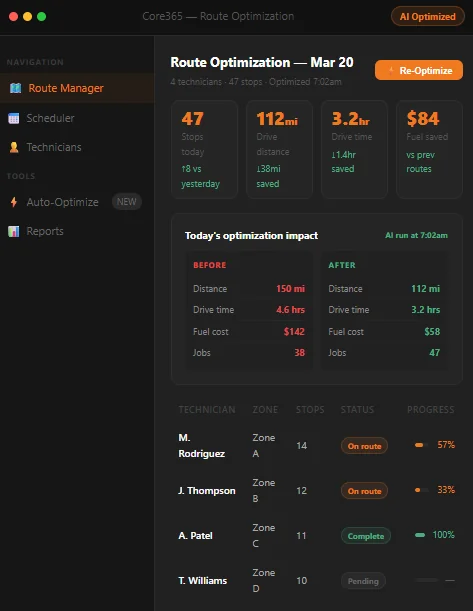Click the Technicians person icon

[14, 147]
